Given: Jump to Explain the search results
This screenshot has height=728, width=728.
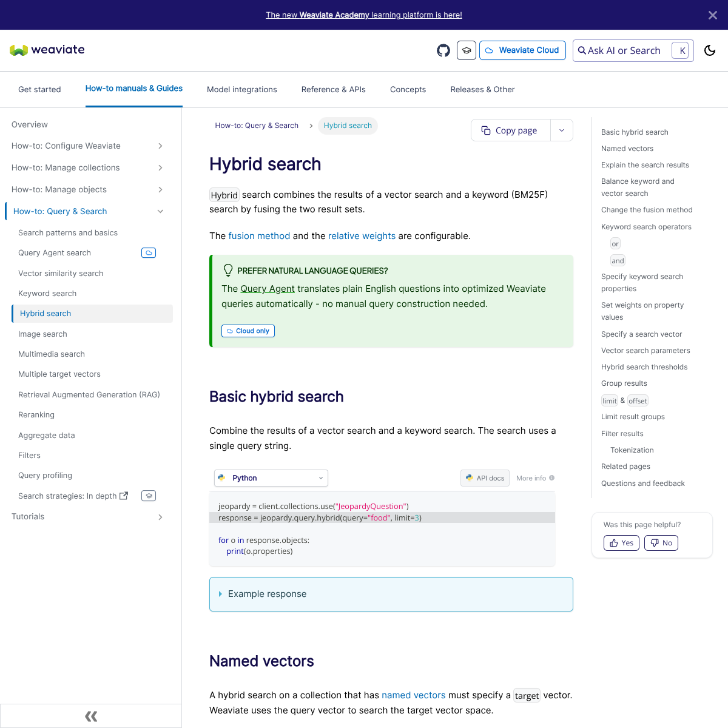Looking at the screenshot, I should click(645, 165).
